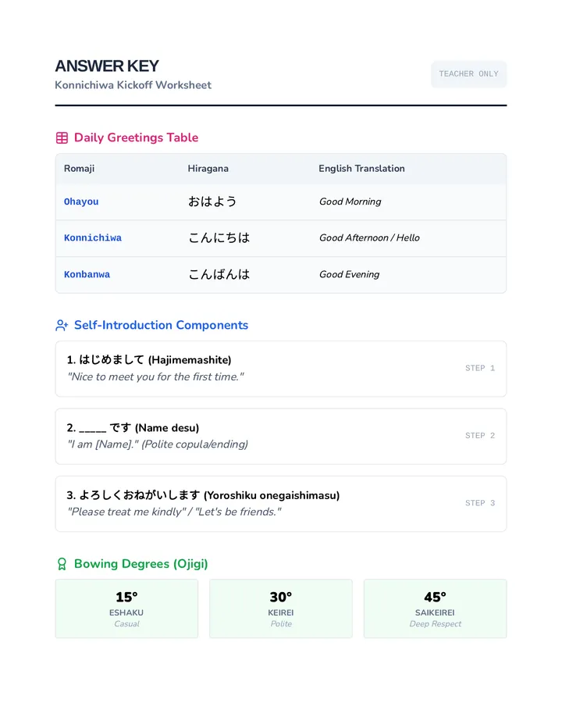Click the Deep Respect description
Image resolution: width=562 pixels, height=728 pixels.
pyautogui.click(x=436, y=624)
